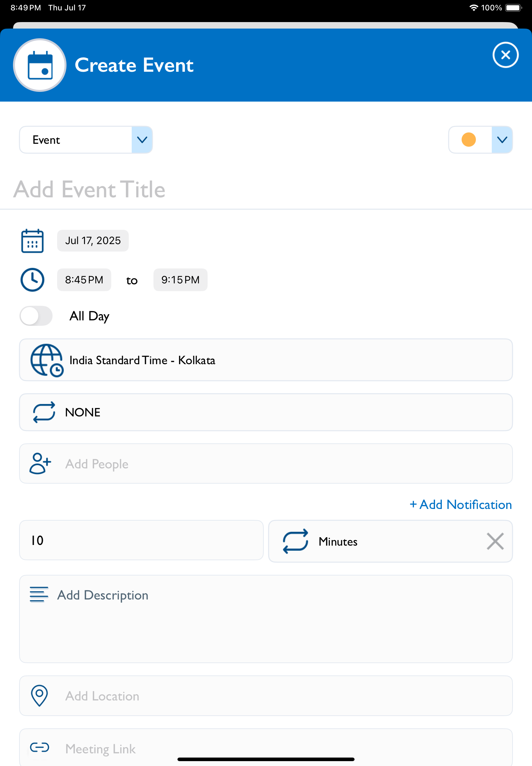This screenshot has width=532, height=766.
Task: Open the Minutes unit selector
Action: tap(390, 541)
